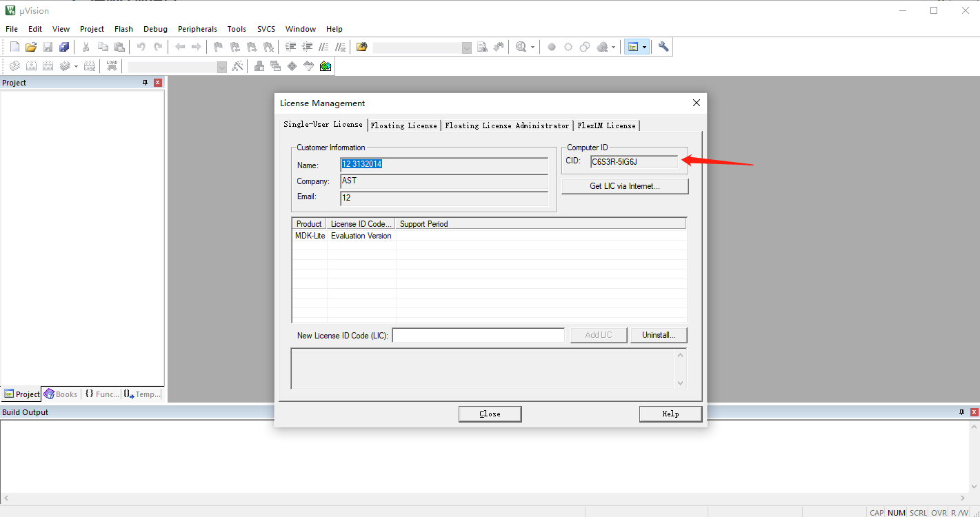Click the Undo arrow icon
Image resolution: width=980 pixels, height=517 pixels.
141,47
